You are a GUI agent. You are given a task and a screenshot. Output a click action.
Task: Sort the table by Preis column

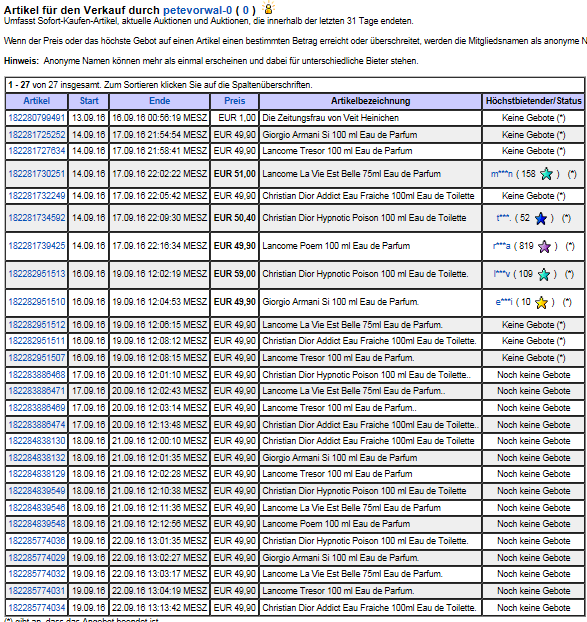(x=234, y=101)
